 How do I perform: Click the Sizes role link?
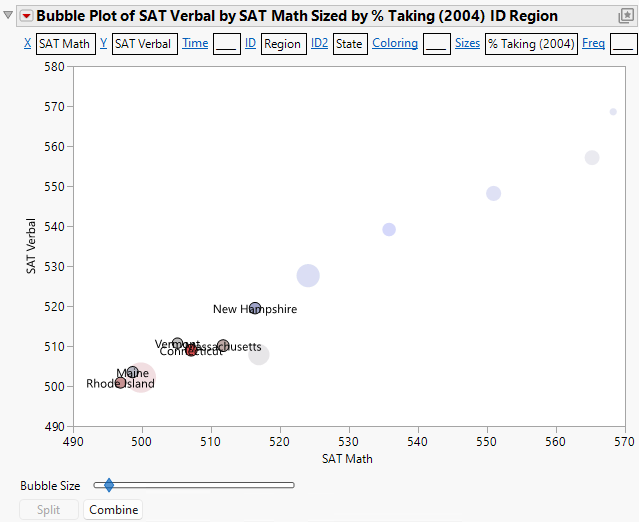tap(467, 44)
